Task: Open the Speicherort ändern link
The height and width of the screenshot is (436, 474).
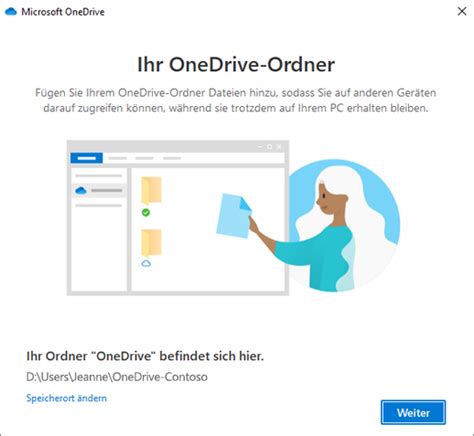Action: pos(66,398)
